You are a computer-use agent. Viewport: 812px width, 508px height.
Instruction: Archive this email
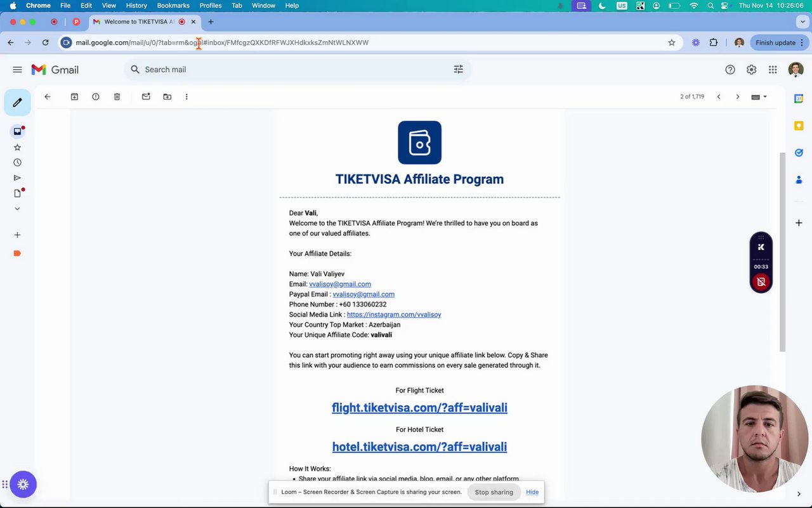coord(74,96)
